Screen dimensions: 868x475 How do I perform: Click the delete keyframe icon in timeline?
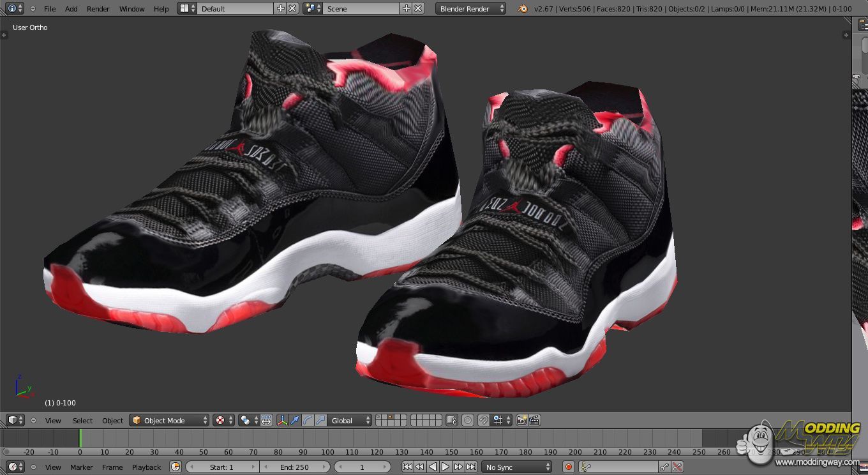(677, 467)
